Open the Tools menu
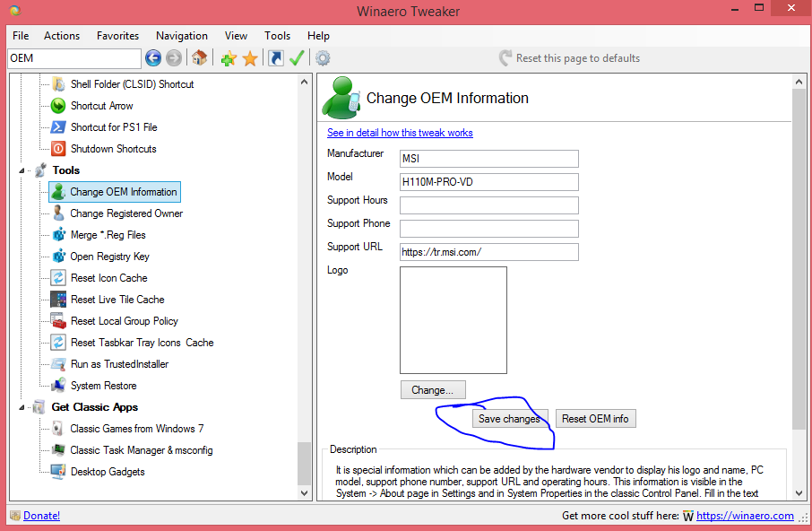The width and height of the screenshot is (812, 531). pos(277,36)
